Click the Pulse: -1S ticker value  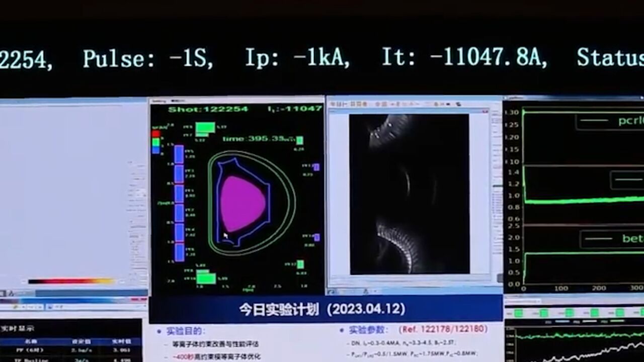(148, 59)
